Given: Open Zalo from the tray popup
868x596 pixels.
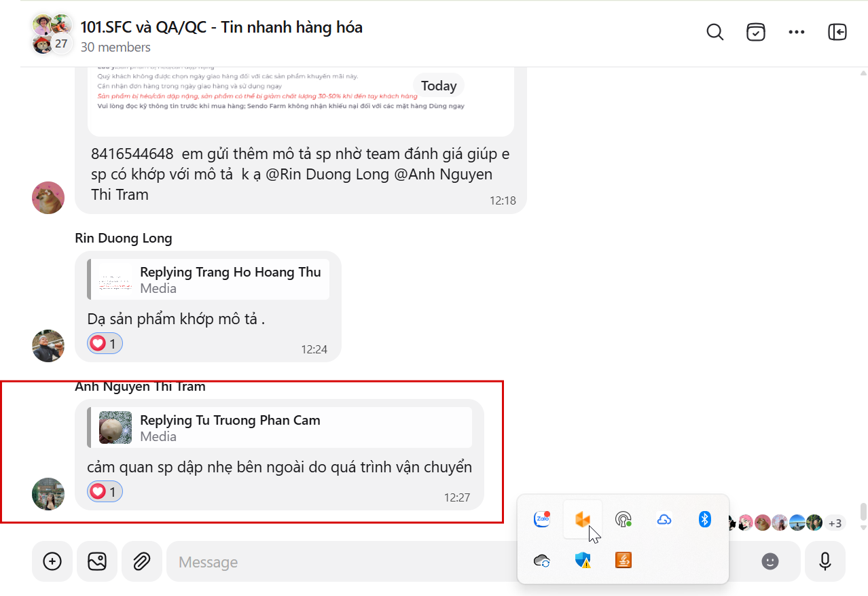Looking at the screenshot, I should 542,519.
